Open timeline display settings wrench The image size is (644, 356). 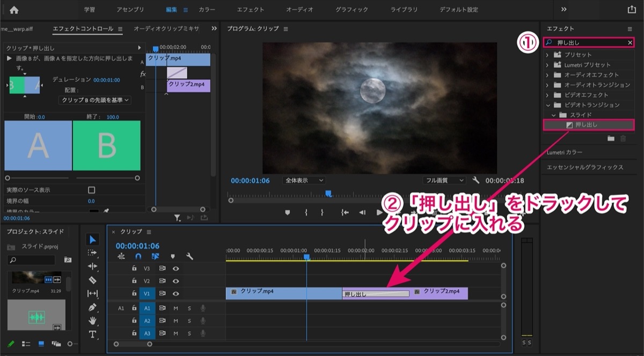[x=189, y=257]
